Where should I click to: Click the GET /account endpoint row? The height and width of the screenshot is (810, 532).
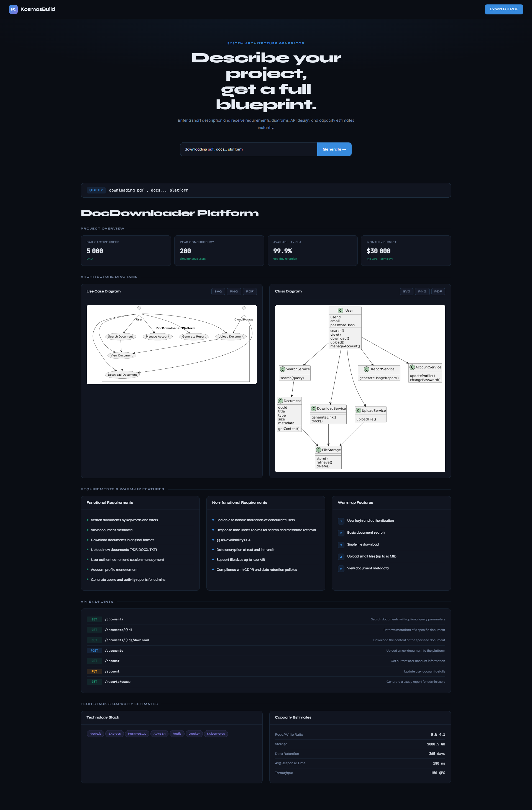point(266,661)
